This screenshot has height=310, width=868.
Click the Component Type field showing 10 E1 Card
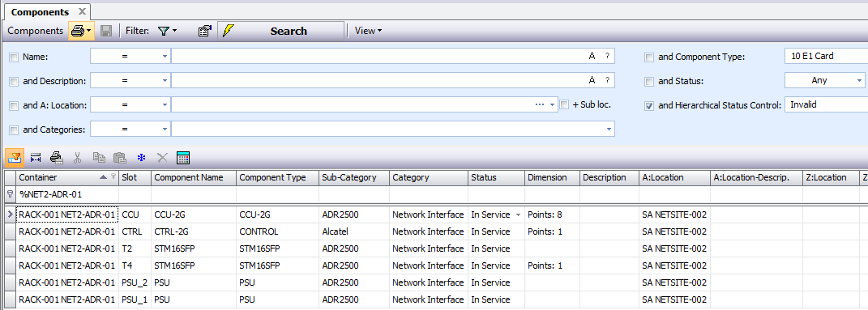[826, 56]
